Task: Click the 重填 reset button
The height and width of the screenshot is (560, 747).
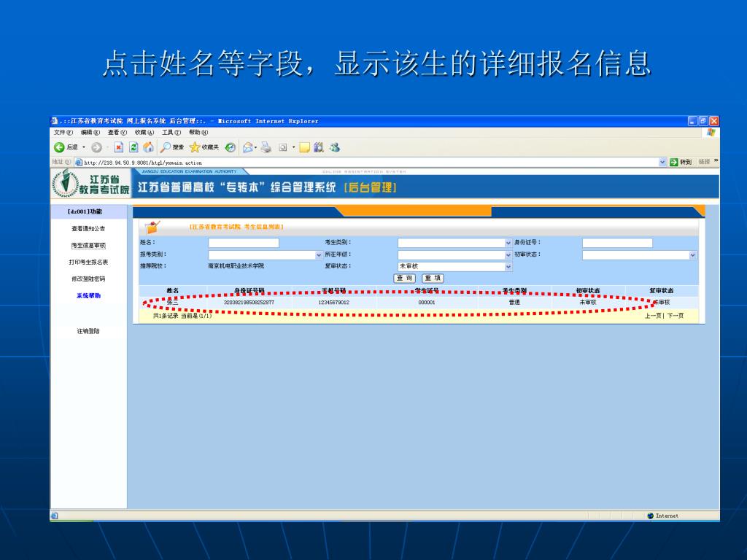Action: tap(433, 278)
